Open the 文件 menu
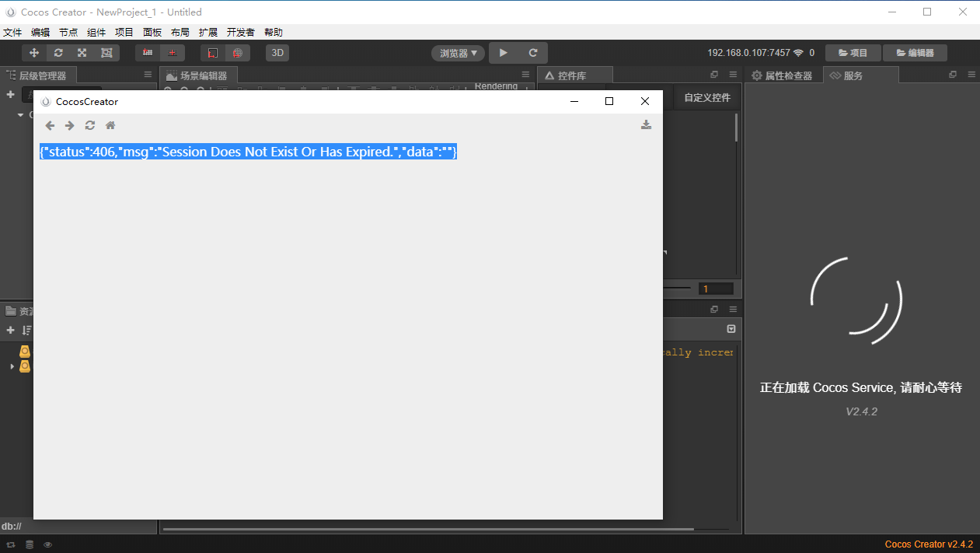Image resolution: width=980 pixels, height=553 pixels. coord(12,32)
